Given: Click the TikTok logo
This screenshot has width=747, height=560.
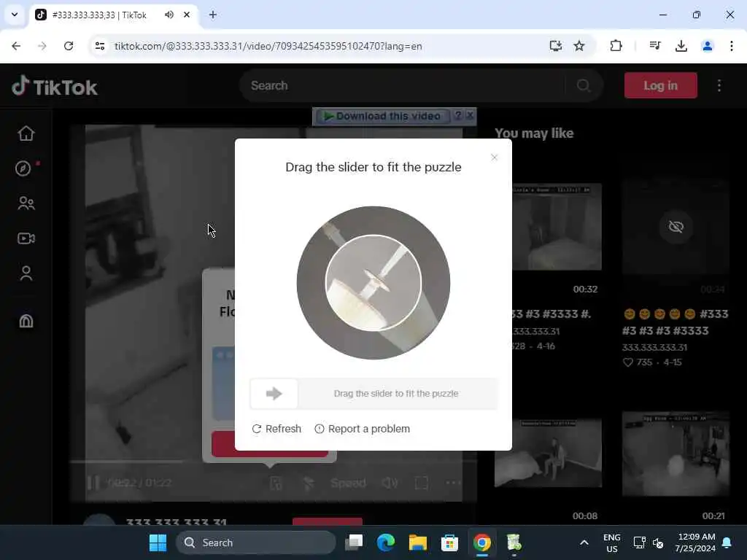Looking at the screenshot, I should tap(54, 87).
